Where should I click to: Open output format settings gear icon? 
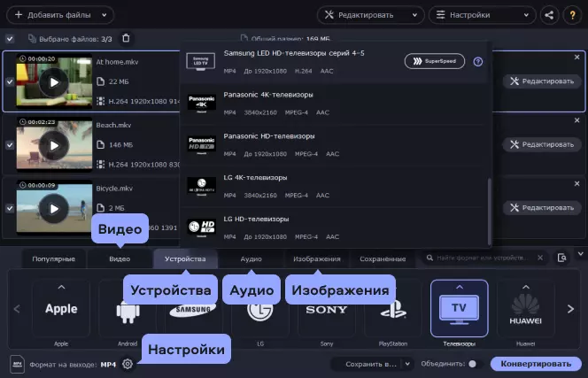point(128,364)
